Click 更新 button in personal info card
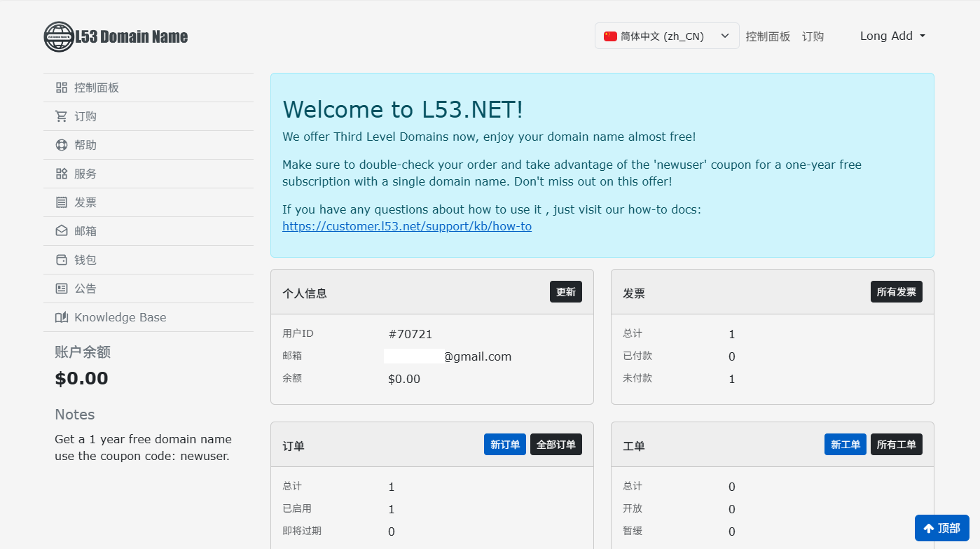This screenshot has height=549, width=980. coord(565,292)
